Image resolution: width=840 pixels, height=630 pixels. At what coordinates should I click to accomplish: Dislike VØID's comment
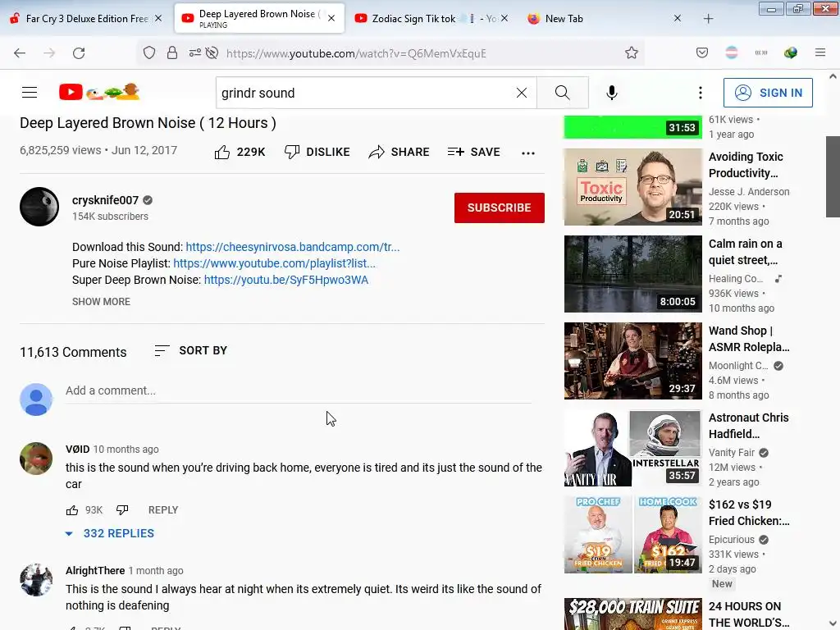point(122,510)
